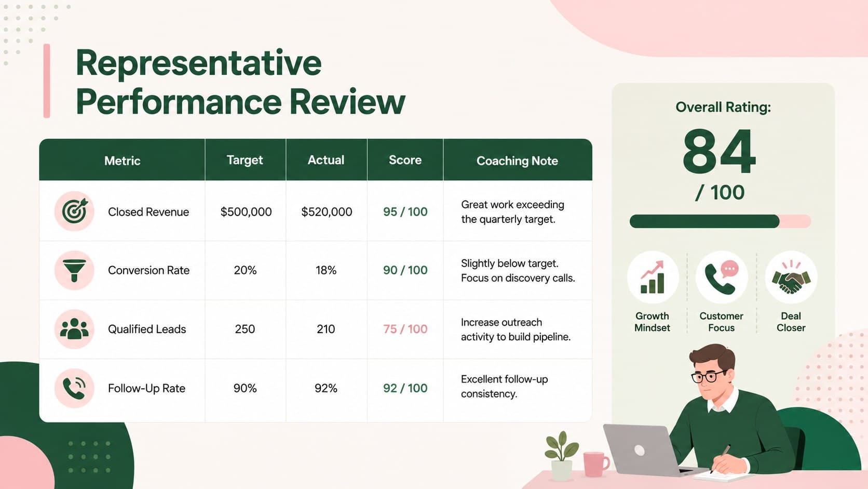Viewport: 868px width, 489px height.
Task: Click the 'Great work exceeding' coaching note
Action: click(x=512, y=212)
